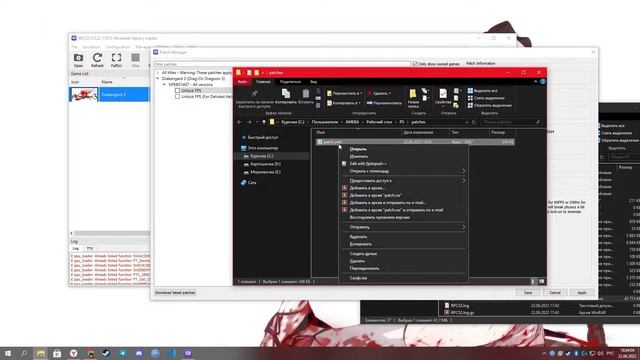The height and width of the screenshot is (360, 640).
Task: Click the Filter patches input field
Action: click(282, 64)
